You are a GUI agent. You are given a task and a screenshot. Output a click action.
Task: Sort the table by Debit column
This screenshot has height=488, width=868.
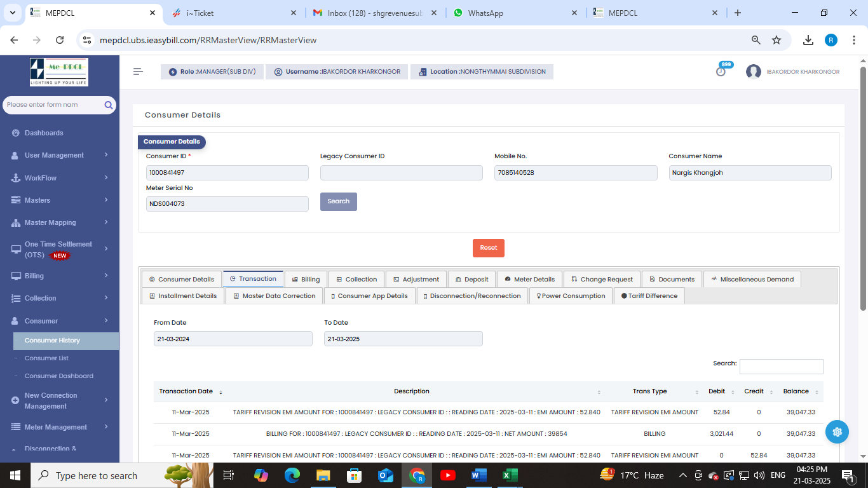(720, 391)
